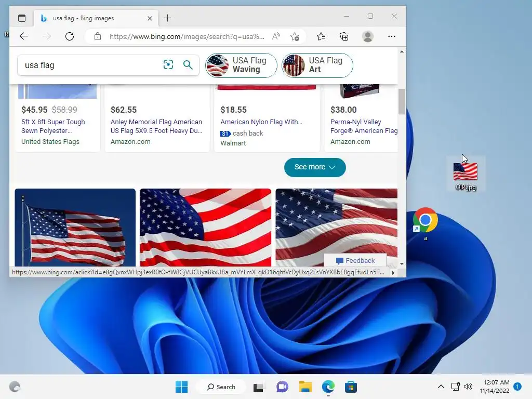Open the Windows Start menu
The image size is (532, 399).
181,387
